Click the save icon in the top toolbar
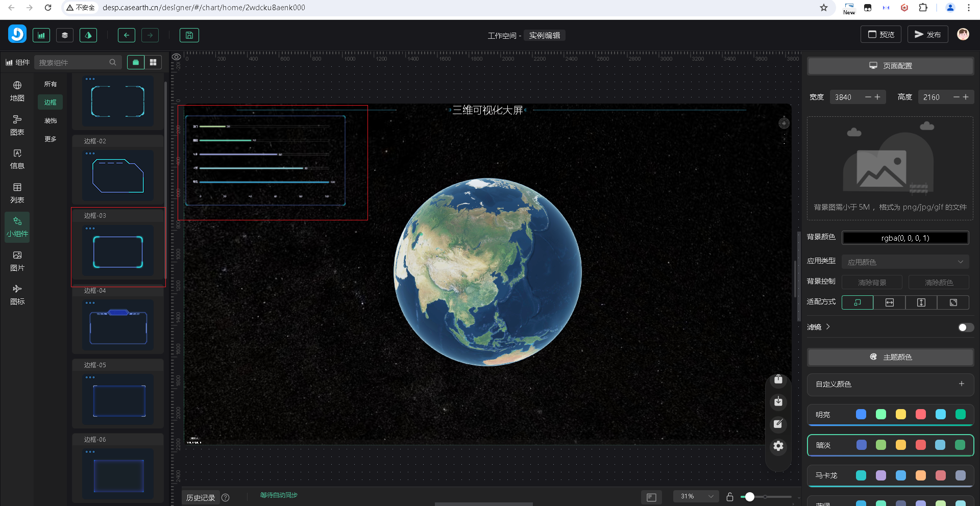This screenshot has width=980, height=506. click(x=189, y=35)
